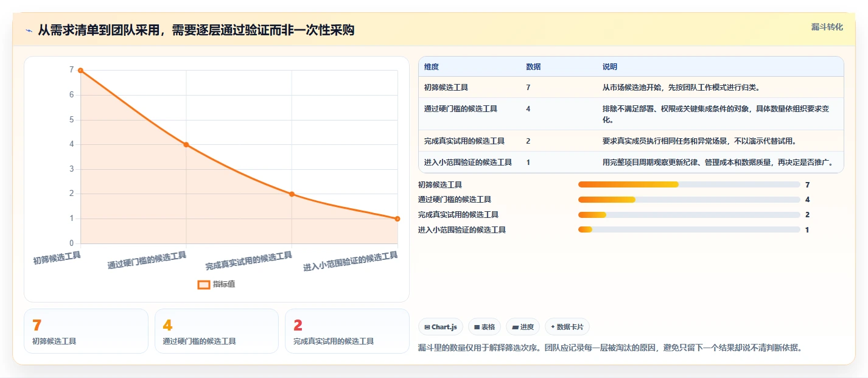Click the 说明 column header
Viewport: 868px width, 378px height.
coord(610,67)
